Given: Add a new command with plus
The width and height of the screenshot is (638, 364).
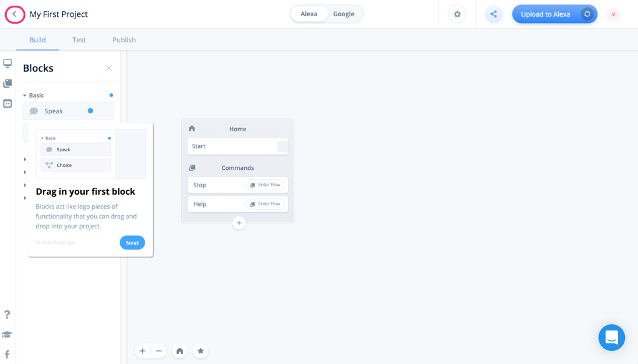Looking at the screenshot, I should (x=239, y=223).
